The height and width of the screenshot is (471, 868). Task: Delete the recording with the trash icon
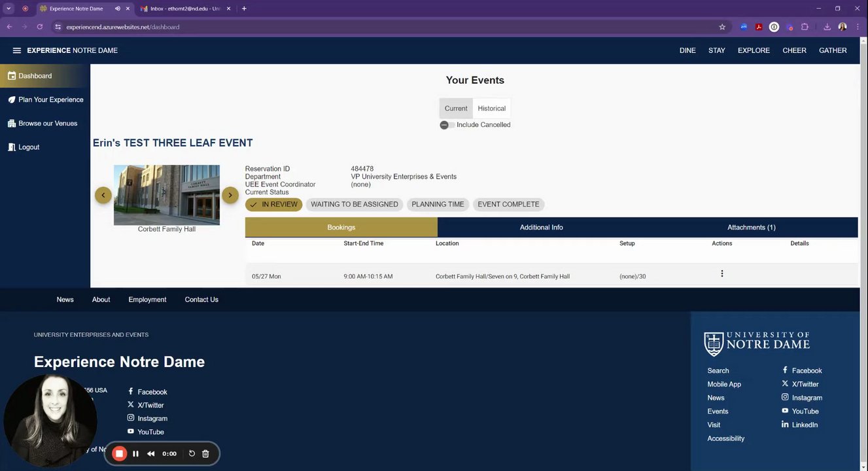click(205, 453)
